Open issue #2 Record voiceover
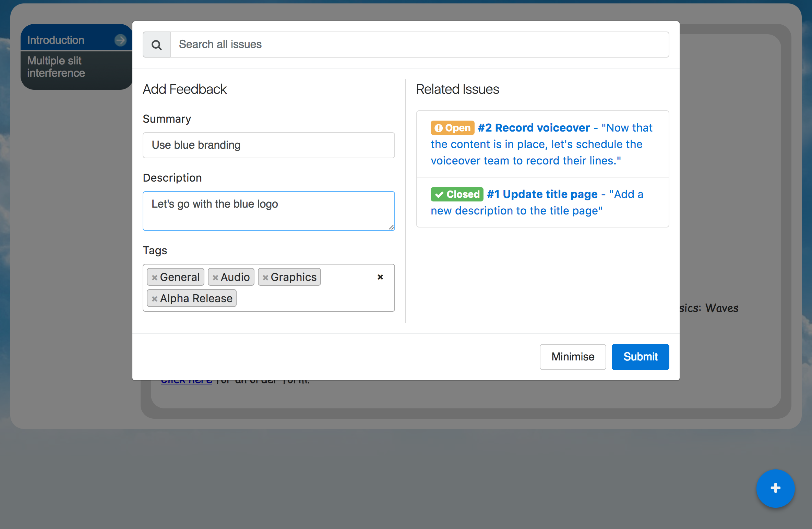 [534, 128]
